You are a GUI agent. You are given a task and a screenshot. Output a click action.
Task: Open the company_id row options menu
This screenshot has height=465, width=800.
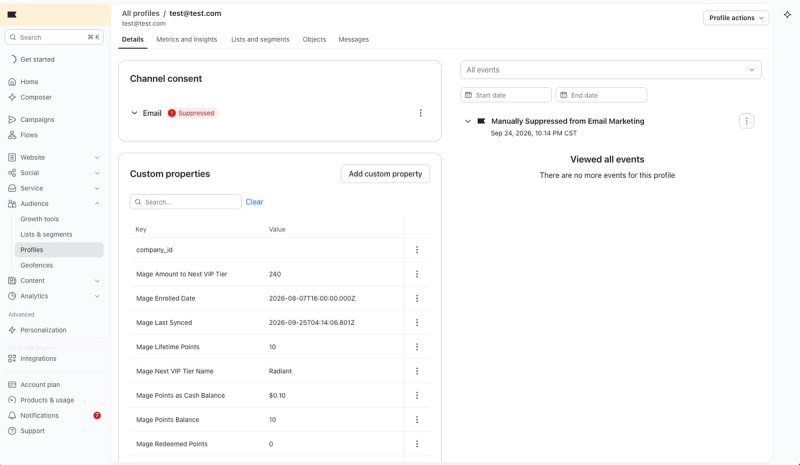click(x=417, y=250)
